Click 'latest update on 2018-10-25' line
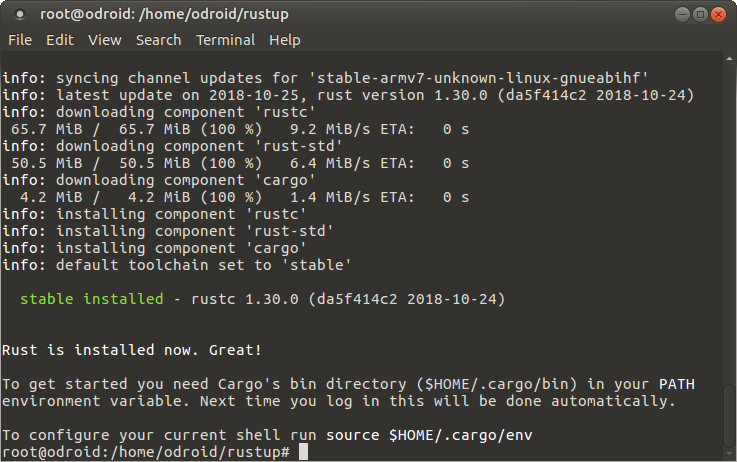The width and height of the screenshot is (737, 462). (348, 95)
